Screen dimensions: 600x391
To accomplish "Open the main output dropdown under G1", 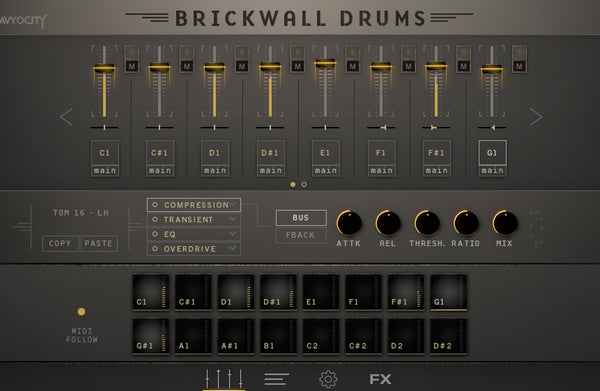I will tap(492, 171).
